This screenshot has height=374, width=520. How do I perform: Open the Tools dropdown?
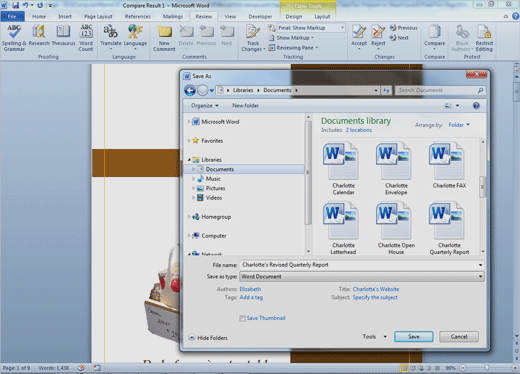pos(375,337)
